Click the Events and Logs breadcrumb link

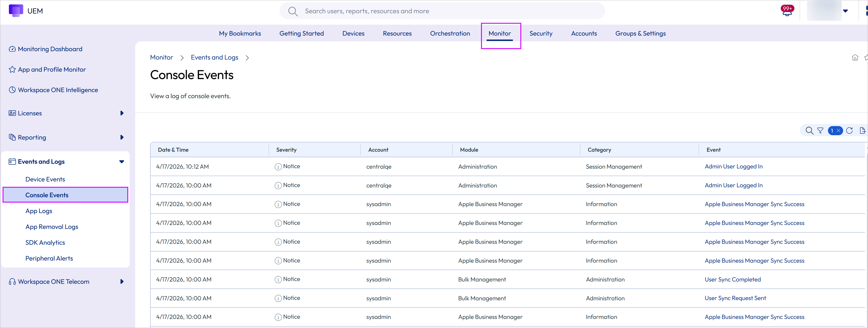[x=214, y=58]
